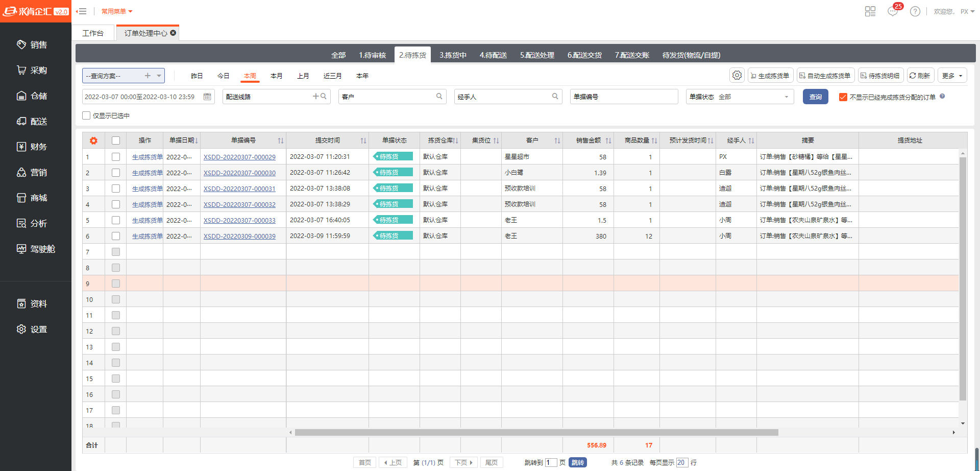Open the date range calendar picker
The height and width of the screenshot is (471, 980).
pyautogui.click(x=207, y=97)
